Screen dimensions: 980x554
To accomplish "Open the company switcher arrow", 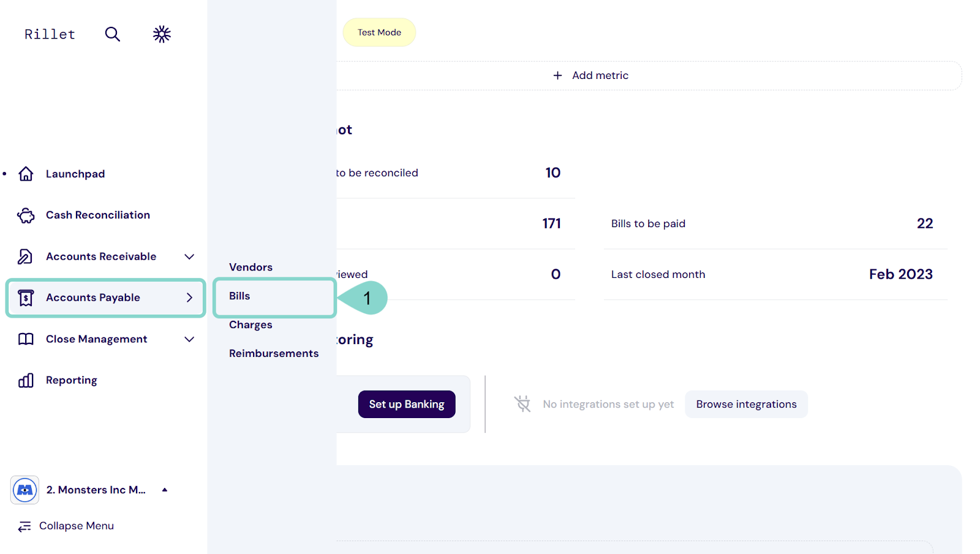I will 165,490.
